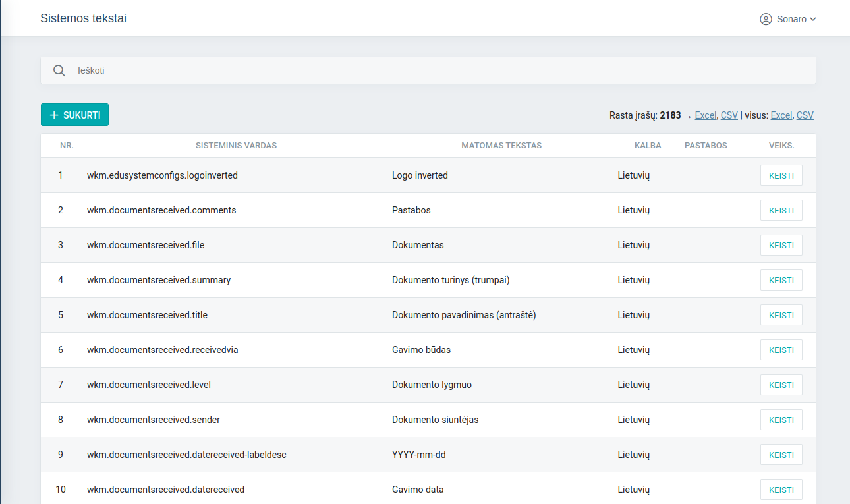
Task: Click the search magnifier icon
Action: pos(59,70)
